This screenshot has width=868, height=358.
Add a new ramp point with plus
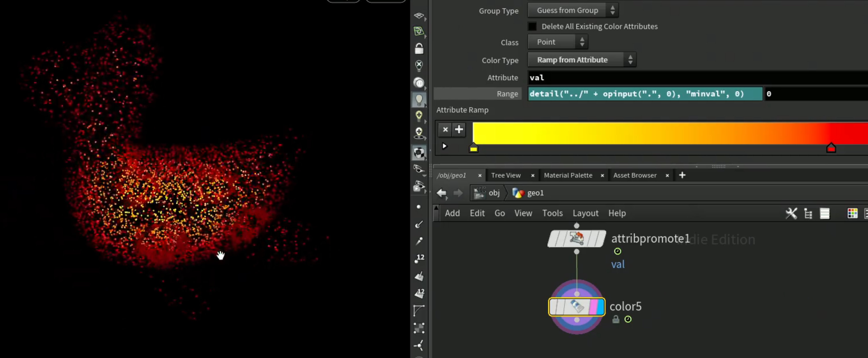pos(459,130)
